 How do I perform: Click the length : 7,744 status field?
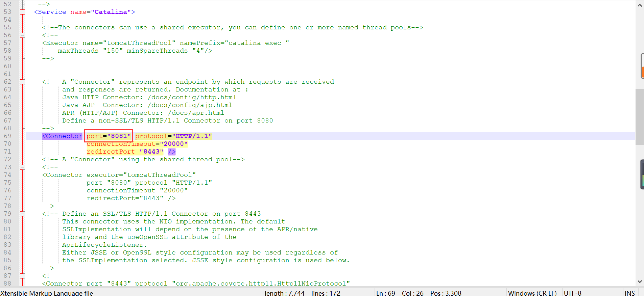click(285, 293)
